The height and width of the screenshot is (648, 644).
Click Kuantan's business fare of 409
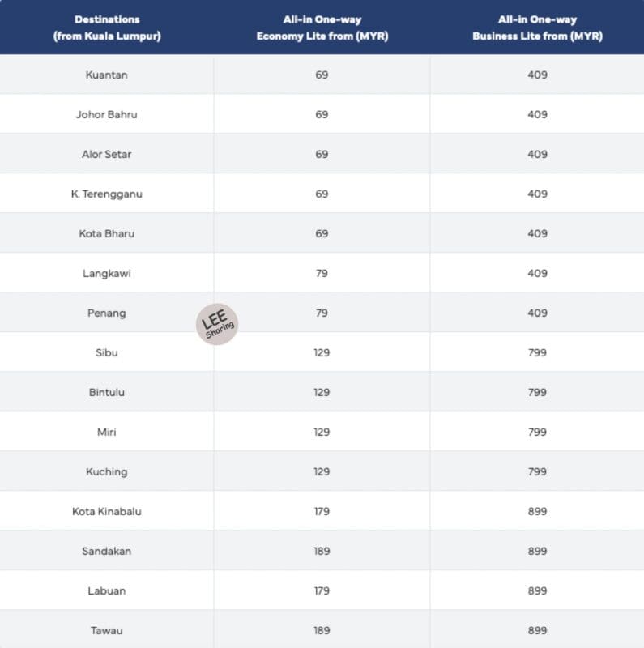point(537,75)
